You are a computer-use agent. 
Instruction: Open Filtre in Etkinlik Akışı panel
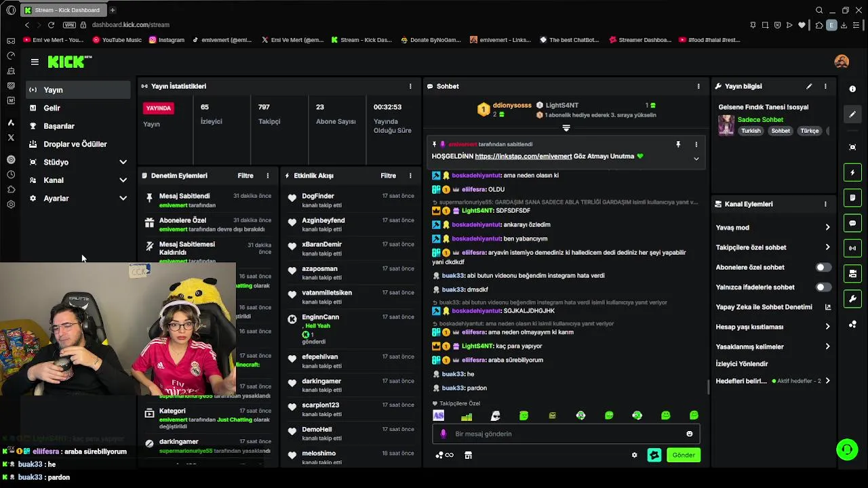(x=388, y=176)
